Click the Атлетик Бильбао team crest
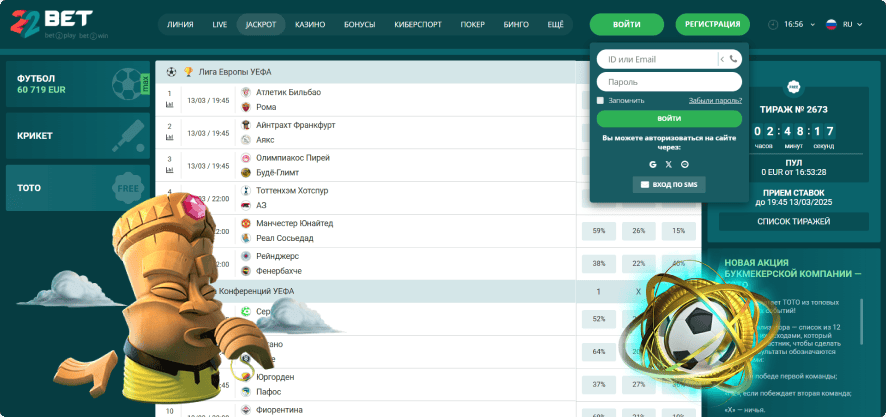Image resolution: width=886 pixels, height=417 pixels. pyautogui.click(x=246, y=92)
